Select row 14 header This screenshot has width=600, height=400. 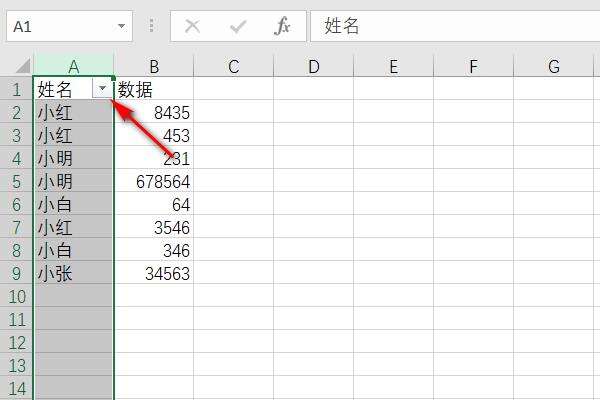pyautogui.click(x=16, y=388)
